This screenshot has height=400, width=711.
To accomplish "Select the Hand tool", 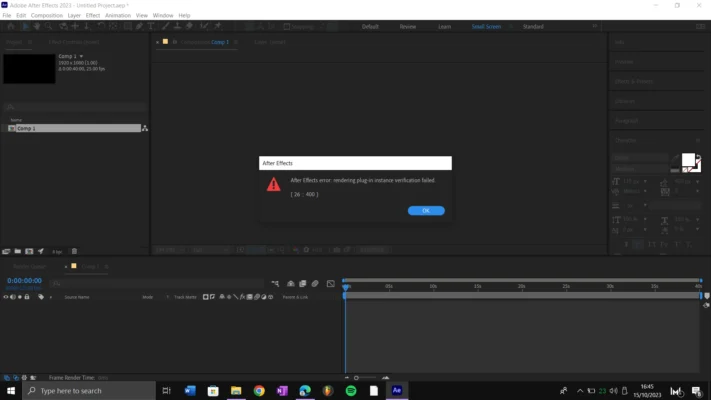I will [37, 26].
